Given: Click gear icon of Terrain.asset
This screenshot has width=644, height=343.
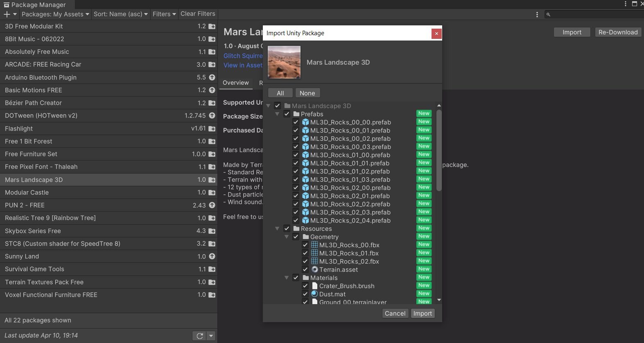Looking at the screenshot, I should [314, 269].
